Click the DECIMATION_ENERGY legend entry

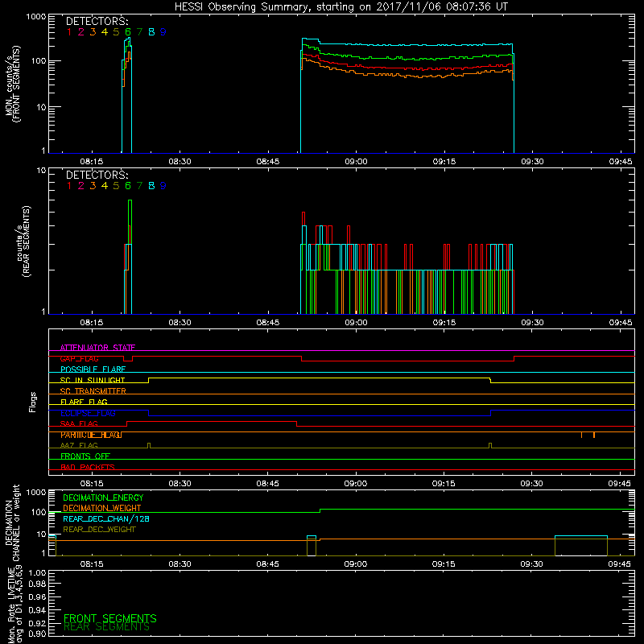pos(103,497)
